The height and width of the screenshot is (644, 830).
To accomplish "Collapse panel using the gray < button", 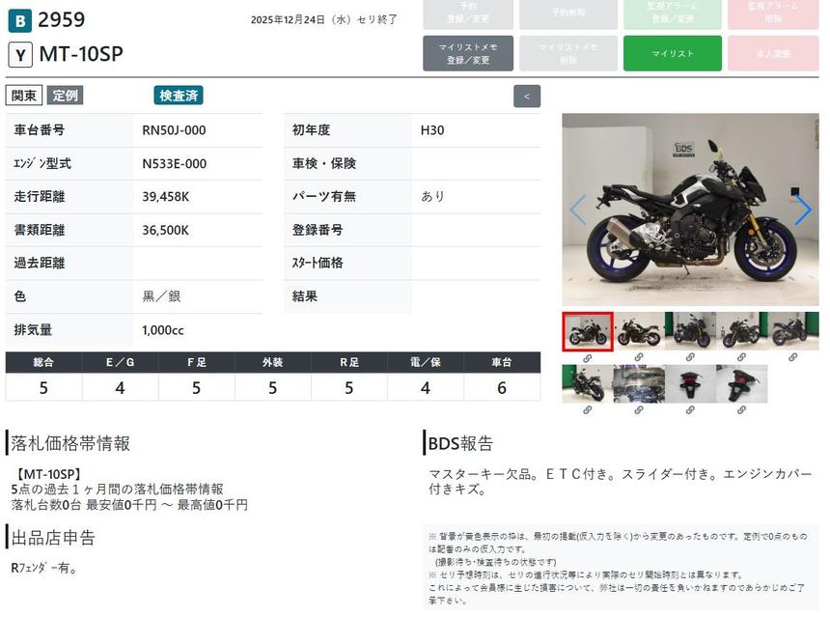I will click(527, 97).
